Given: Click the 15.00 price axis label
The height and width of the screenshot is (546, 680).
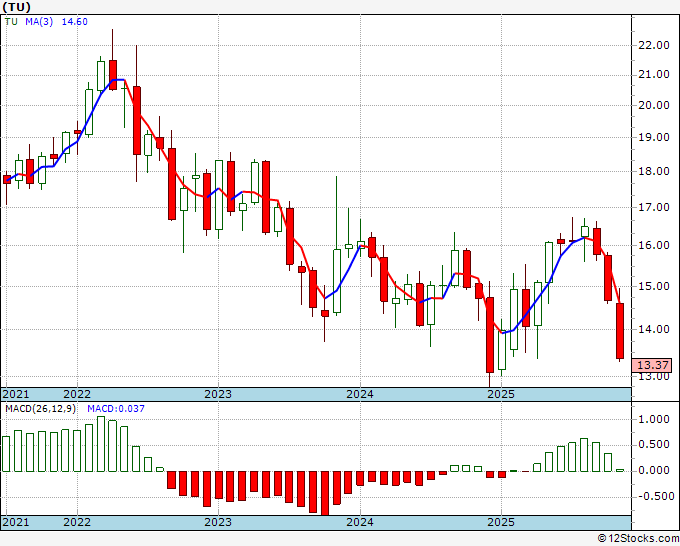Looking at the screenshot, I should click(654, 286).
